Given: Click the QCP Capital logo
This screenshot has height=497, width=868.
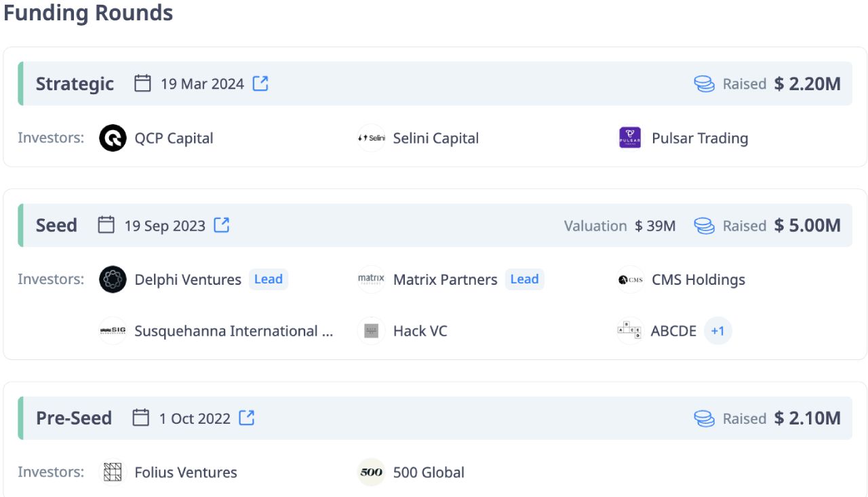Looking at the screenshot, I should 113,138.
